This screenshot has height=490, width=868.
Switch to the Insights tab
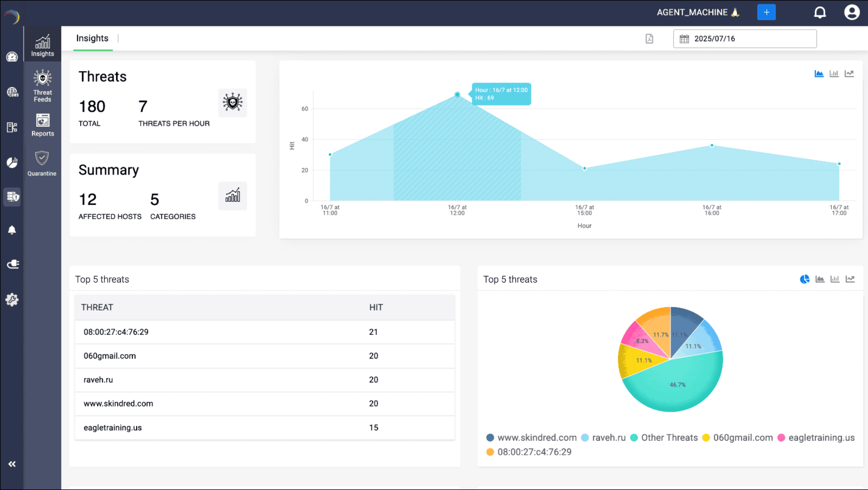click(92, 38)
